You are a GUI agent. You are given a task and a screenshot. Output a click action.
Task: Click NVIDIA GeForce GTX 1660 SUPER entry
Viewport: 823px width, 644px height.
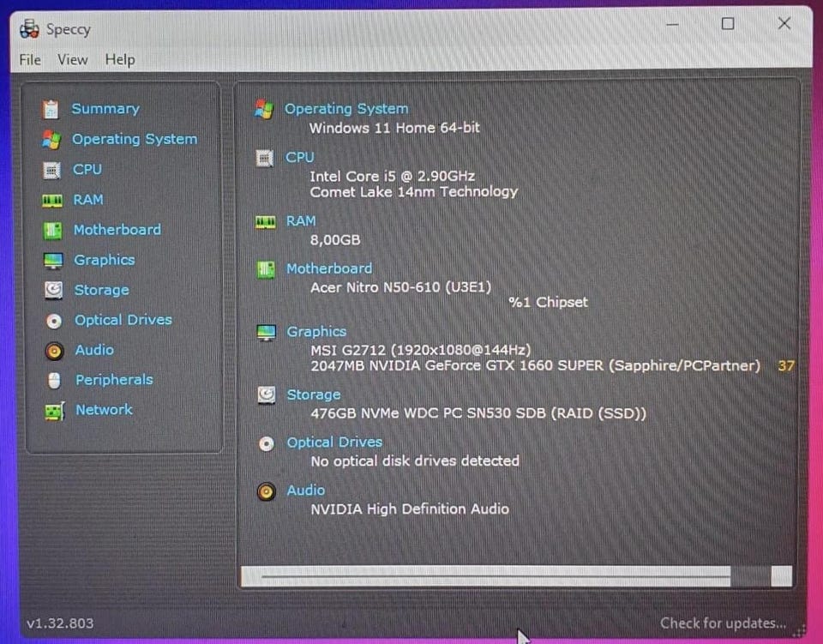tap(535, 366)
